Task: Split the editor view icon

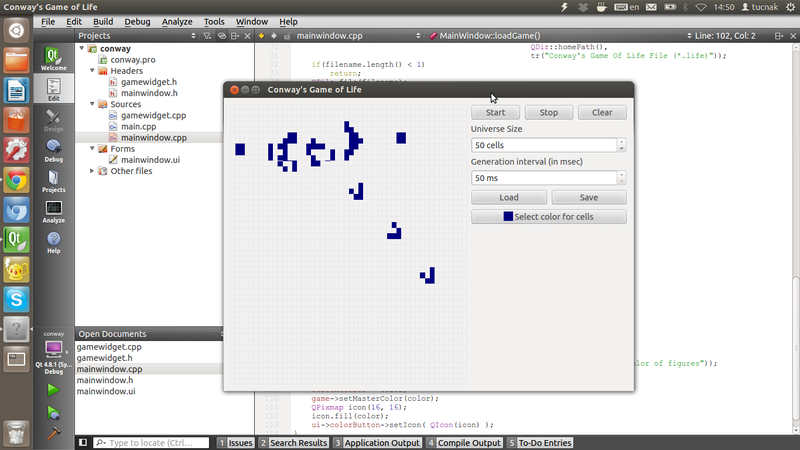Action: [779, 36]
